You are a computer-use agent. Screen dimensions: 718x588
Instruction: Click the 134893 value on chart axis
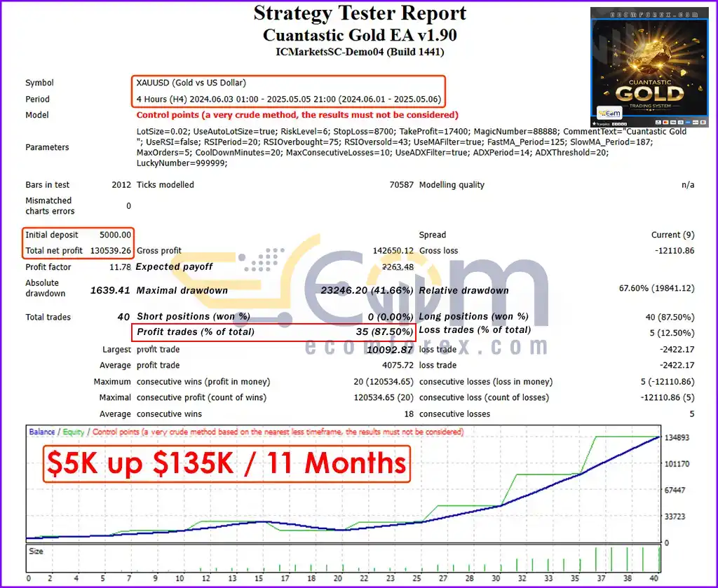(x=677, y=437)
